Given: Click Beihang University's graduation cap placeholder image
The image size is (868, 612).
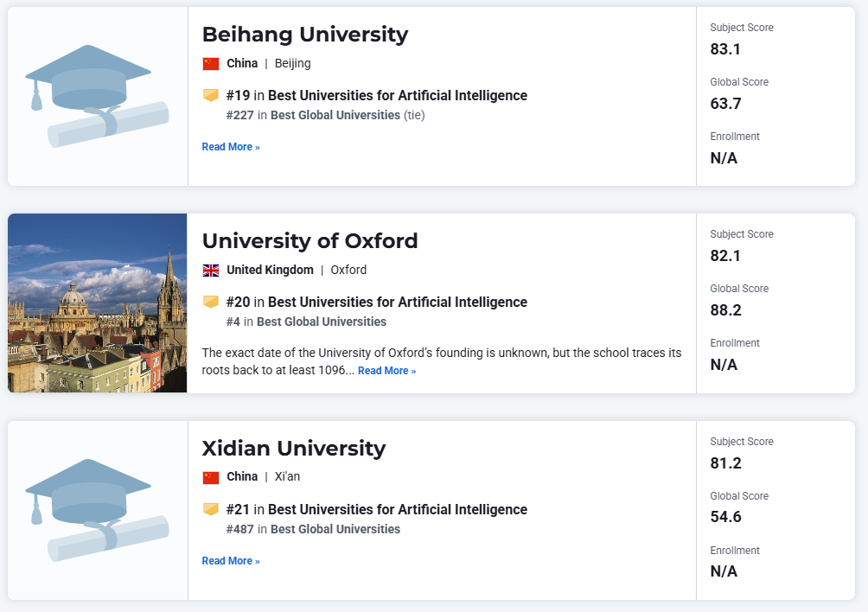Looking at the screenshot, I should [97, 96].
